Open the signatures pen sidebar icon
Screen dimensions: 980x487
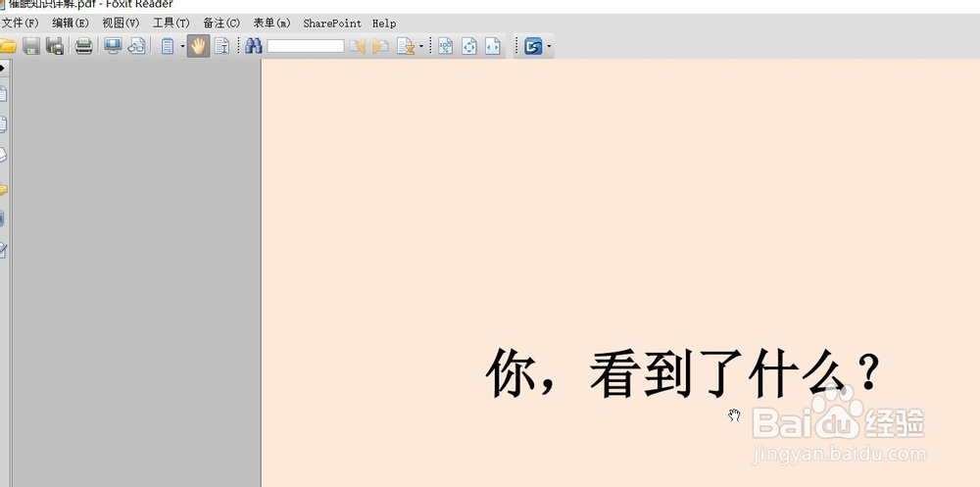3,251
